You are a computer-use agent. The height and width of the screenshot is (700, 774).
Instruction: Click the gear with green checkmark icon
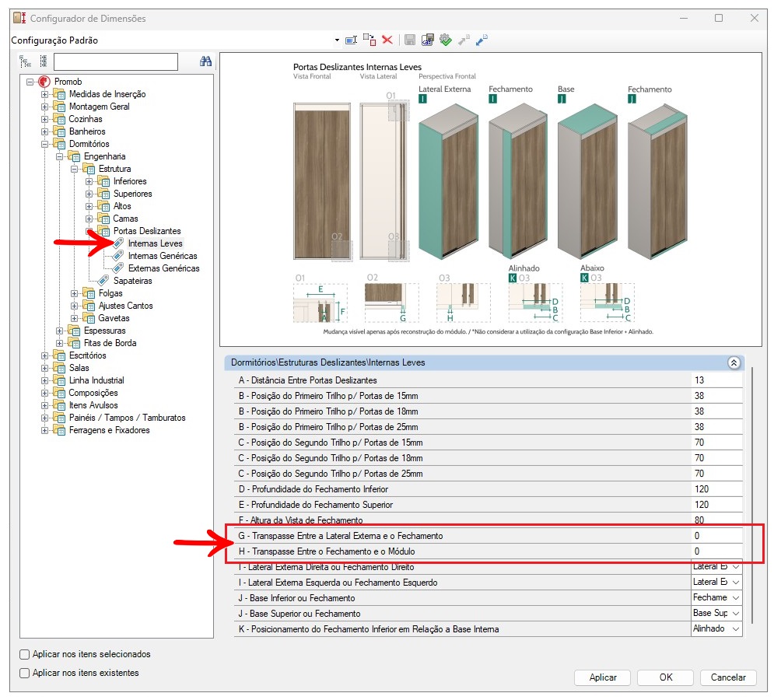(x=446, y=40)
